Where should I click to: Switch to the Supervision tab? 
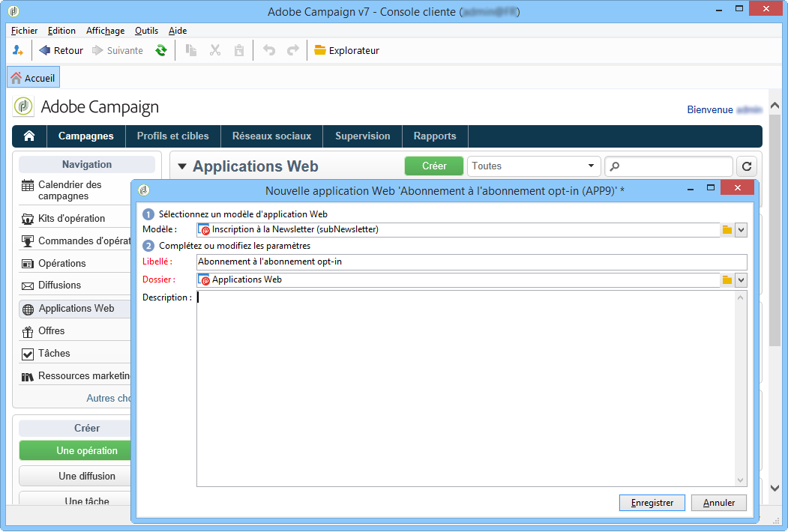362,136
